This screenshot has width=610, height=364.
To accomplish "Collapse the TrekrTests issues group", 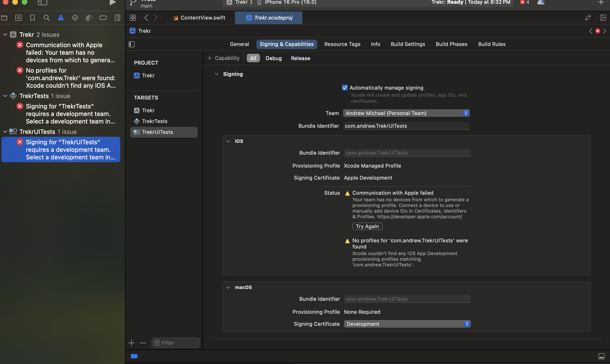I will pyautogui.click(x=5, y=96).
